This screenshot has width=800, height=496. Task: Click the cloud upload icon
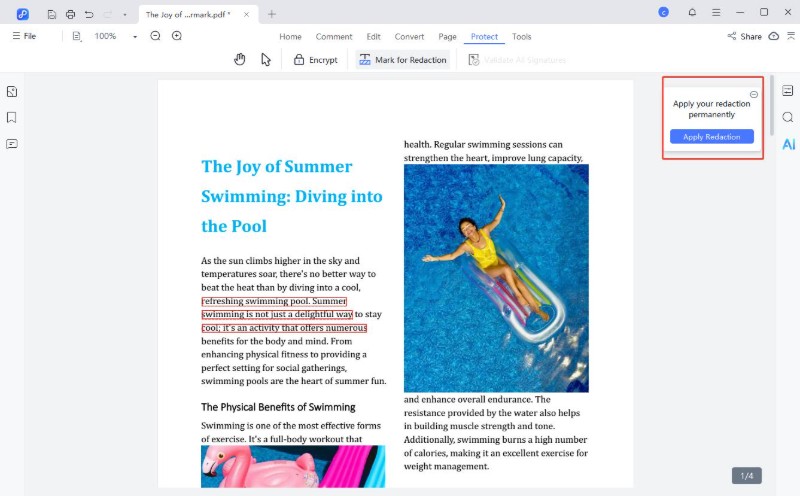pyautogui.click(x=774, y=36)
